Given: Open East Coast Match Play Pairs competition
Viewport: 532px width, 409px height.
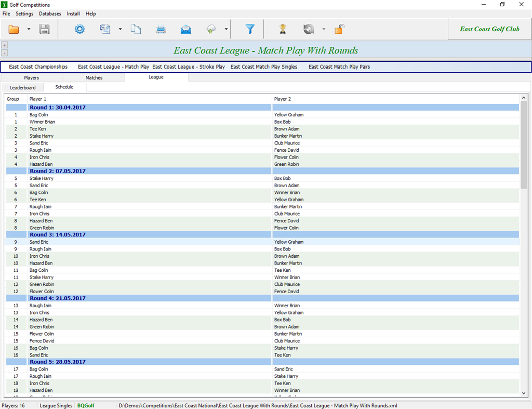Looking at the screenshot, I should coord(339,67).
